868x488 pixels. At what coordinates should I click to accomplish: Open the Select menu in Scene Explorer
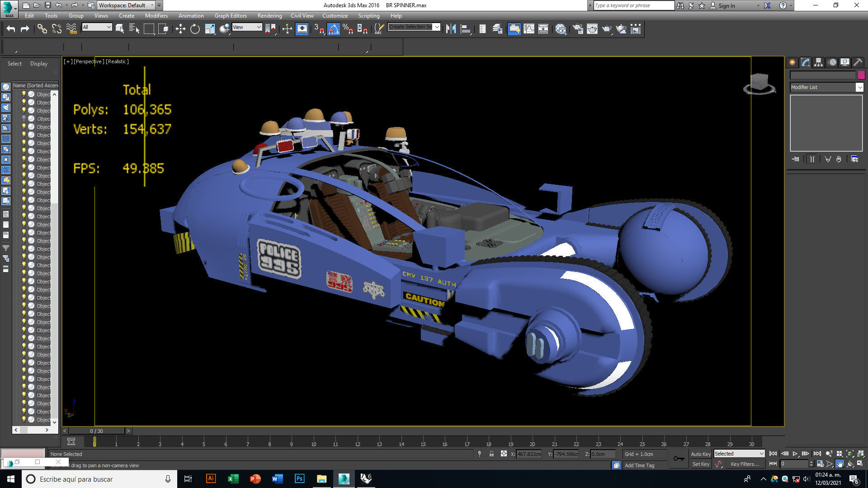tap(14, 64)
